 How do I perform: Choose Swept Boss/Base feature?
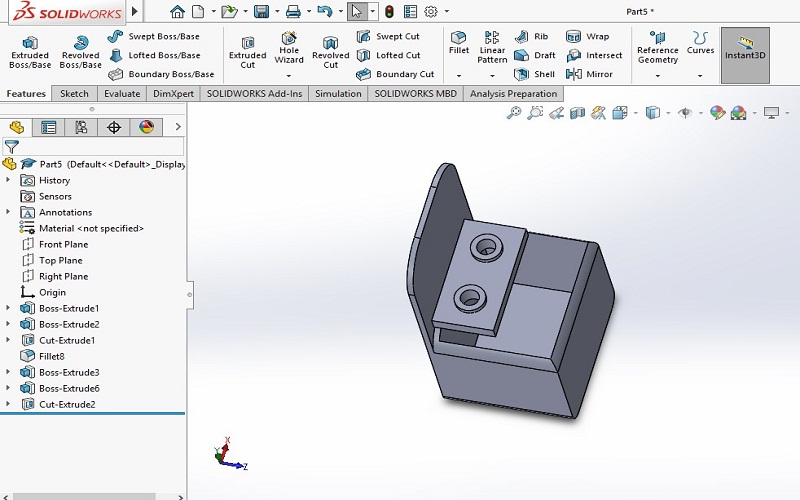(x=154, y=36)
